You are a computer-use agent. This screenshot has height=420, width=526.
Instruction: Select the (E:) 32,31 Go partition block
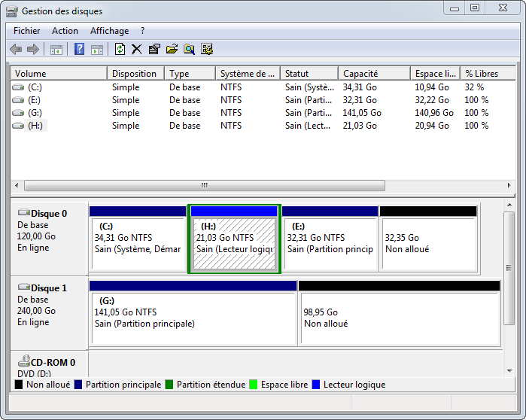point(330,239)
